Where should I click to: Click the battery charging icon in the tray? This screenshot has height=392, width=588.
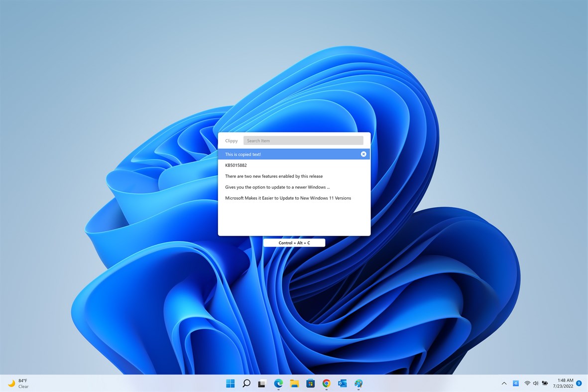545,384
